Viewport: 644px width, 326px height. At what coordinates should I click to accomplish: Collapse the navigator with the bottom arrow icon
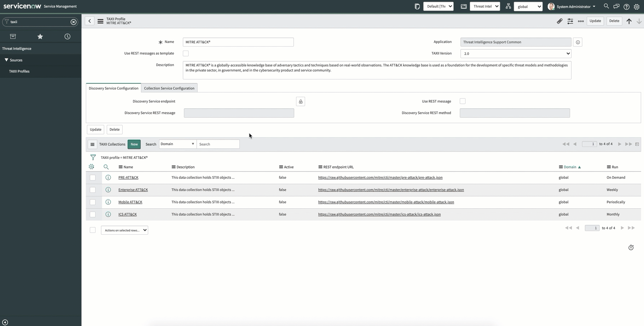[x=5, y=322]
